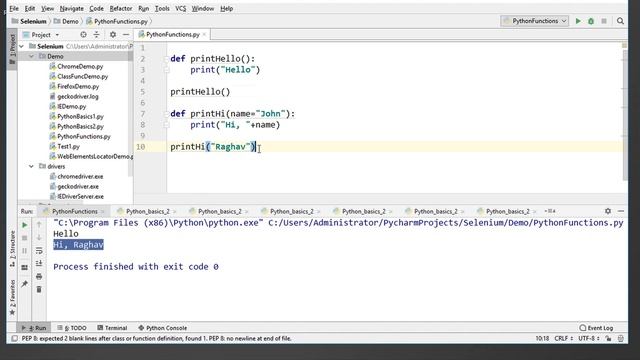Open the Refactor menu
Viewport: 640px width, 360px height.
121,8
